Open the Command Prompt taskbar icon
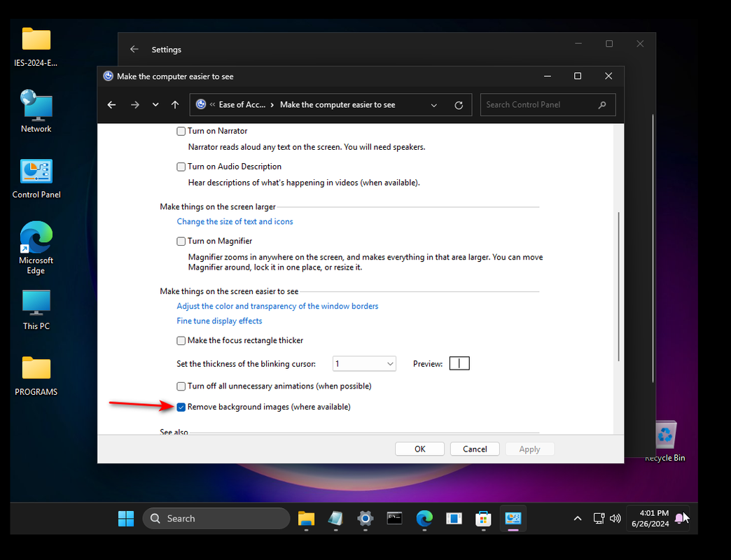Screen dimensions: 731x560 click(394, 519)
